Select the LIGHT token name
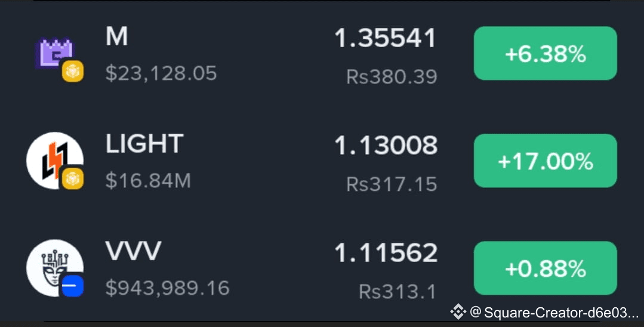Viewport: 644px width, 327px height. pyautogui.click(x=144, y=144)
